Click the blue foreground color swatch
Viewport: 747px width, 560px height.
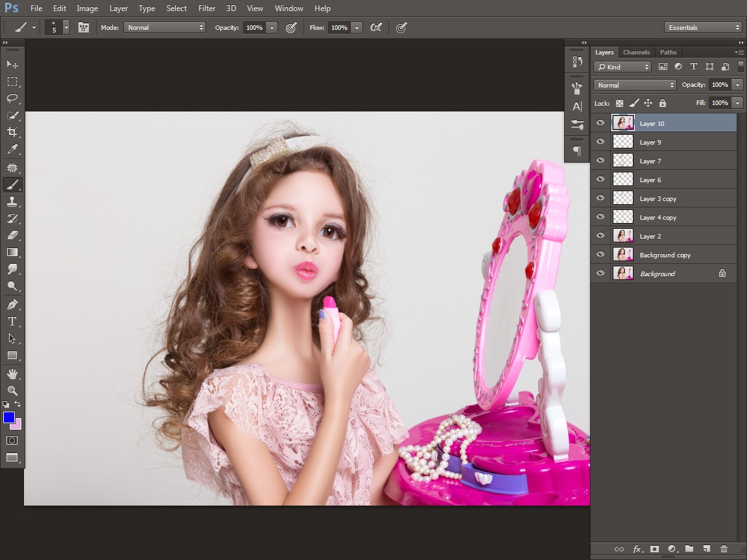pos(8,417)
